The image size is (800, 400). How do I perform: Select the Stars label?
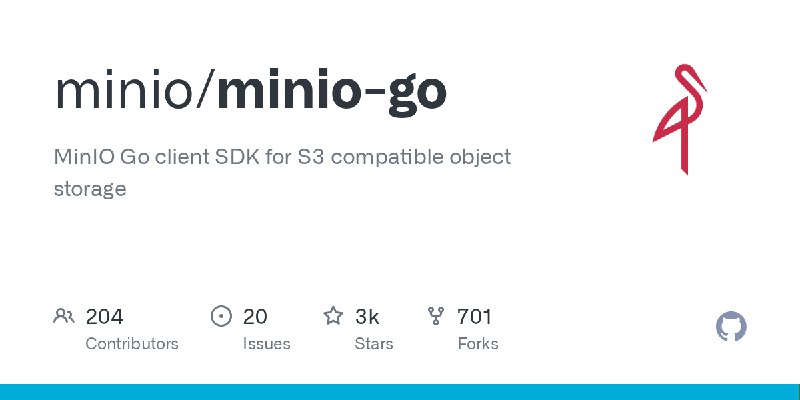374,343
